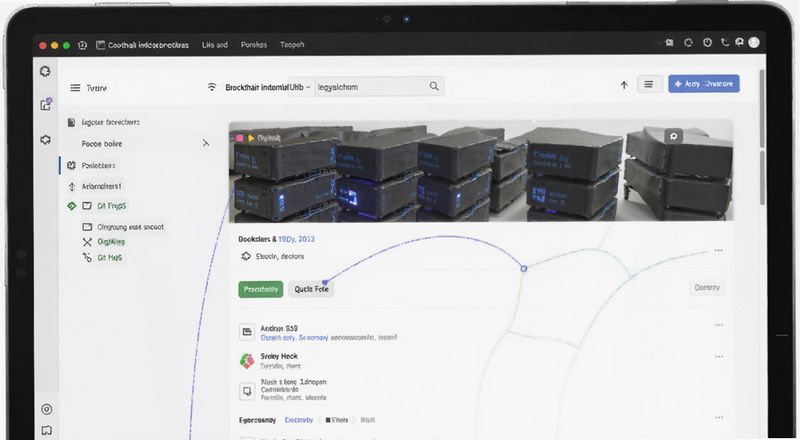Open the blue Eiecrrviby link near the bottom
Image resolution: width=800 pixels, height=440 pixels.
point(299,420)
